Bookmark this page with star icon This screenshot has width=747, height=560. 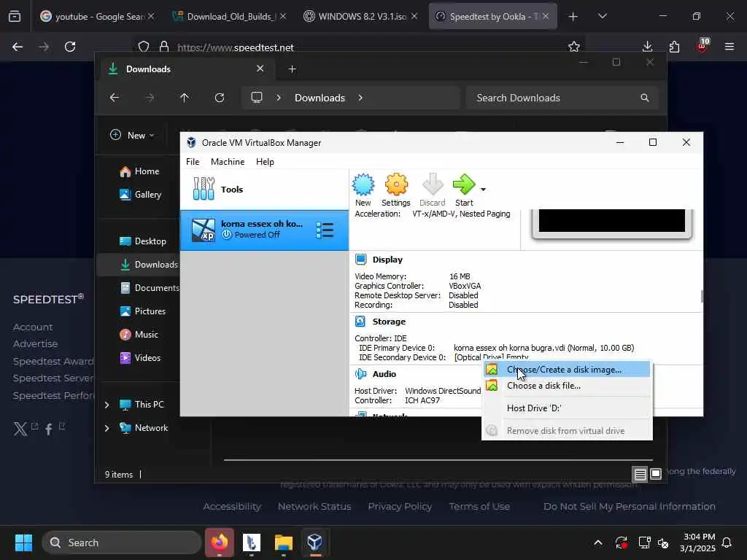(574, 47)
